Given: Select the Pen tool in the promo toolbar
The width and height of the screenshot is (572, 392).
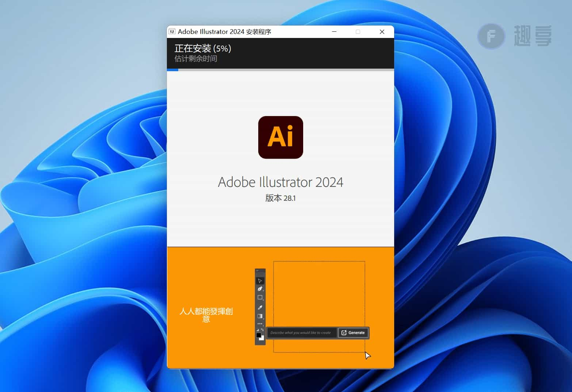Looking at the screenshot, I should (x=260, y=289).
